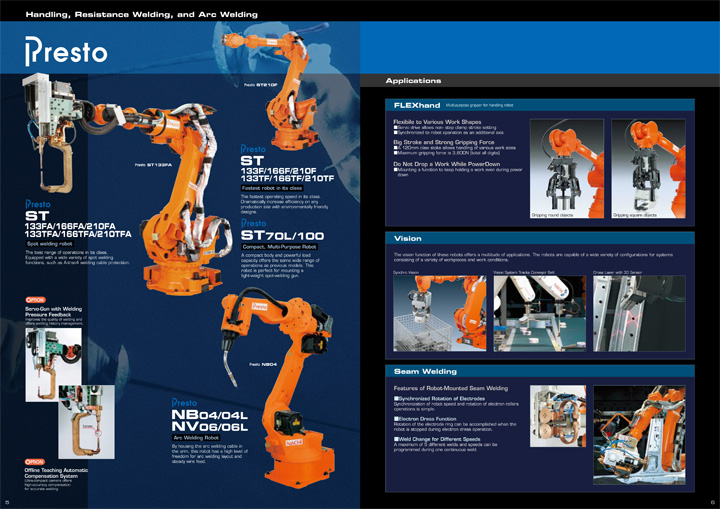Click the 'Spot welding robot' tag
The width and height of the screenshot is (720, 509).
[49, 244]
